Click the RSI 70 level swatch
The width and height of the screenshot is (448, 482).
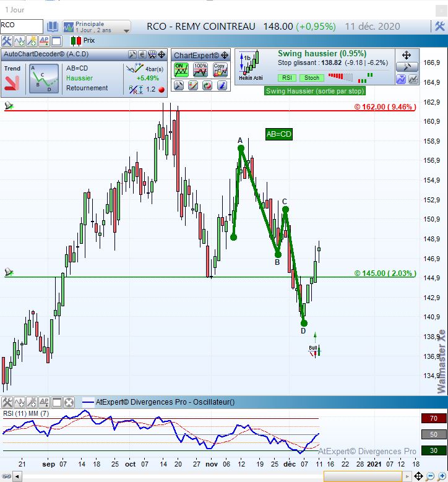pos(434,418)
